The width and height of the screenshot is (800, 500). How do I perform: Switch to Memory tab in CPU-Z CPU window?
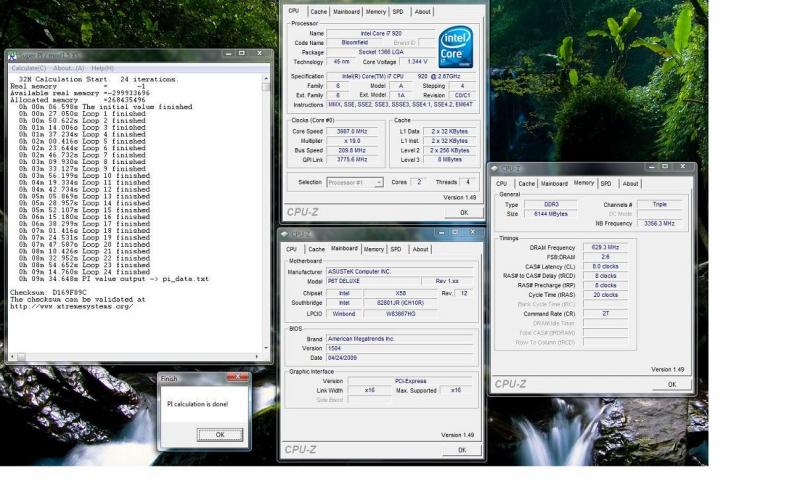click(376, 12)
